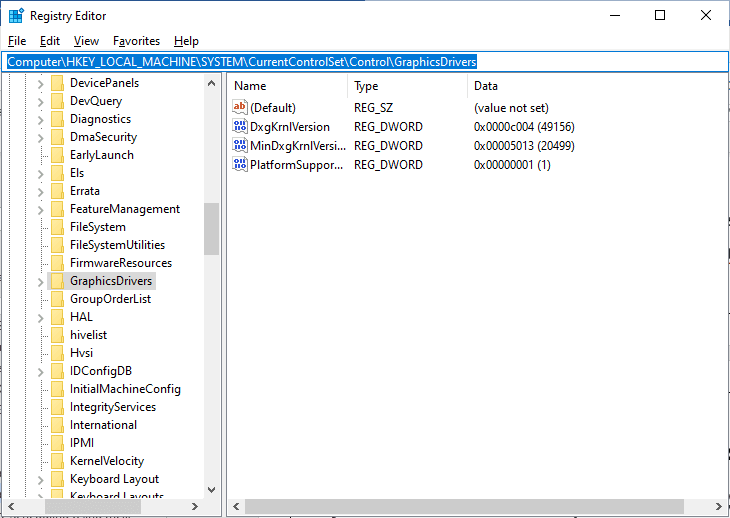Screen dimensions: 730x518
Task: Select the MinDxgKrnlVersi... DWORD icon
Action: pyautogui.click(x=240, y=146)
